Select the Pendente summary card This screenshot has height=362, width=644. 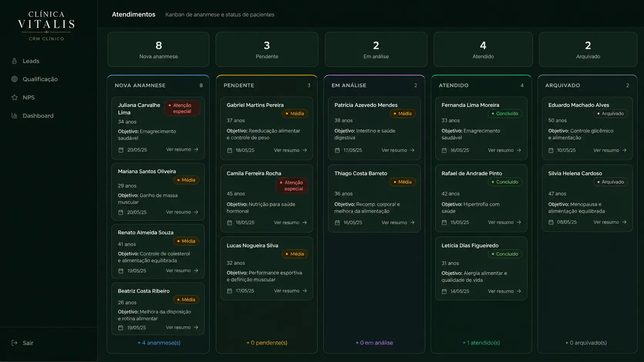pyautogui.click(x=267, y=50)
